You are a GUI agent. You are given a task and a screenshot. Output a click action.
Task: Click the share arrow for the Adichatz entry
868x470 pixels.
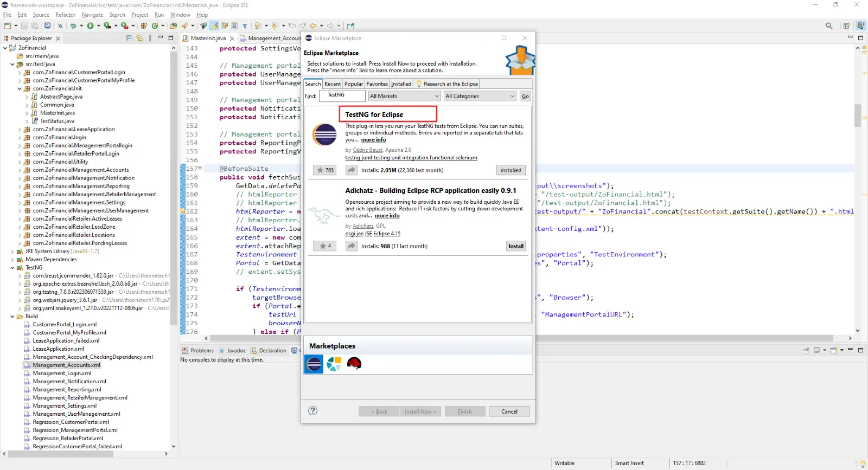click(x=352, y=246)
